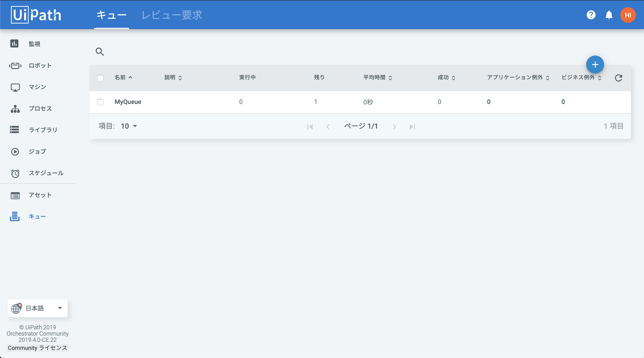Image resolution: width=644 pixels, height=358 pixels.
Task: Open the MyQueue queue name
Action: [128, 102]
